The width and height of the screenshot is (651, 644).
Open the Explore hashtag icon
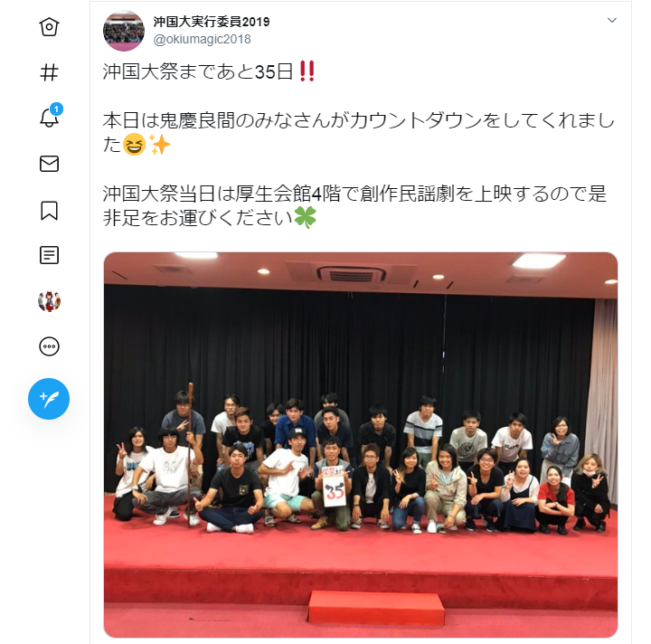pyautogui.click(x=49, y=72)
